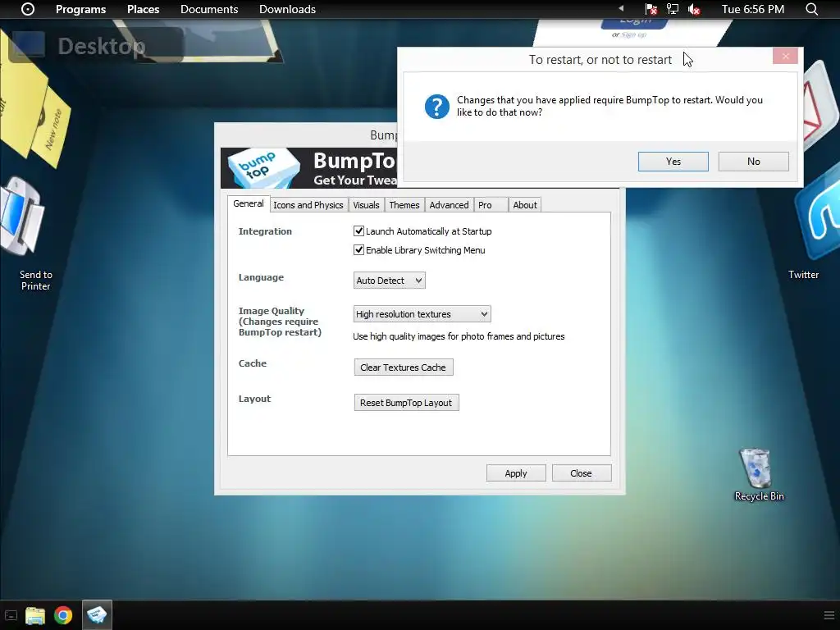Image resolution: width=840 pixels, height=630 pixels.
Task: Open the About tab
Action: tap(524, 205)
